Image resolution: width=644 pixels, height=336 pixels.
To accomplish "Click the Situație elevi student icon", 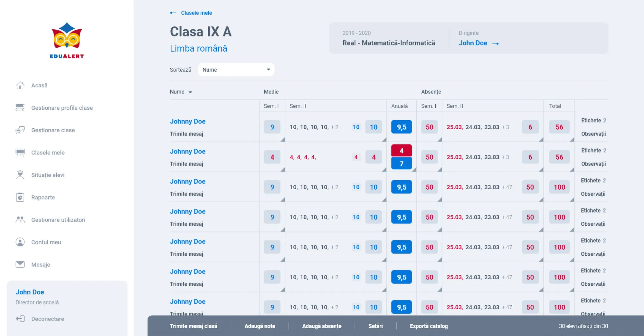I will point(20,175).
